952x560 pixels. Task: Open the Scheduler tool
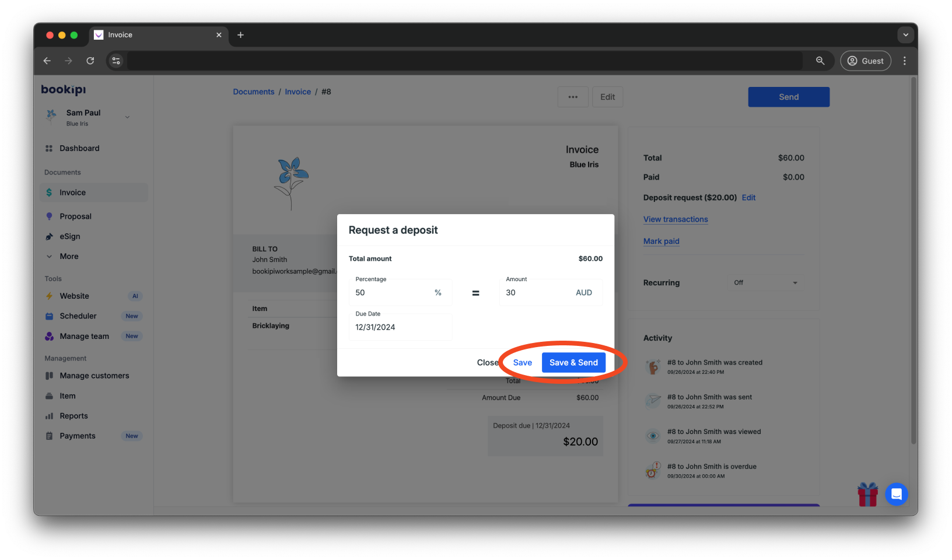pyautogui.click(x=78, y=316)
